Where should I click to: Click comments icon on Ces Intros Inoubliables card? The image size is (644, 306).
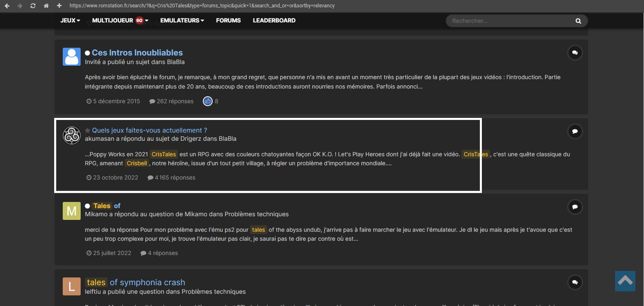[575, 53]
